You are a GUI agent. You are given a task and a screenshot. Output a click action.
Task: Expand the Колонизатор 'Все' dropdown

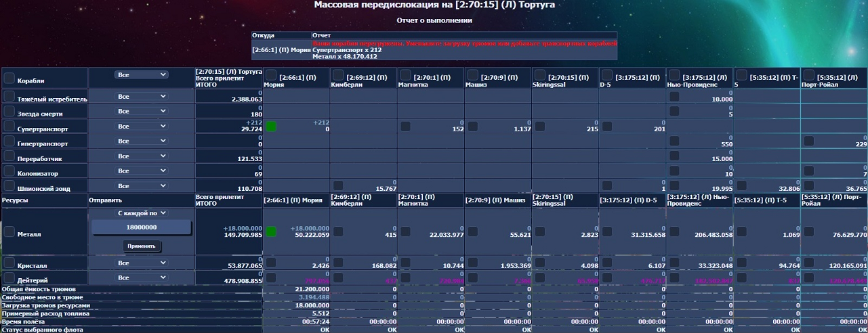tap(141, 171)
